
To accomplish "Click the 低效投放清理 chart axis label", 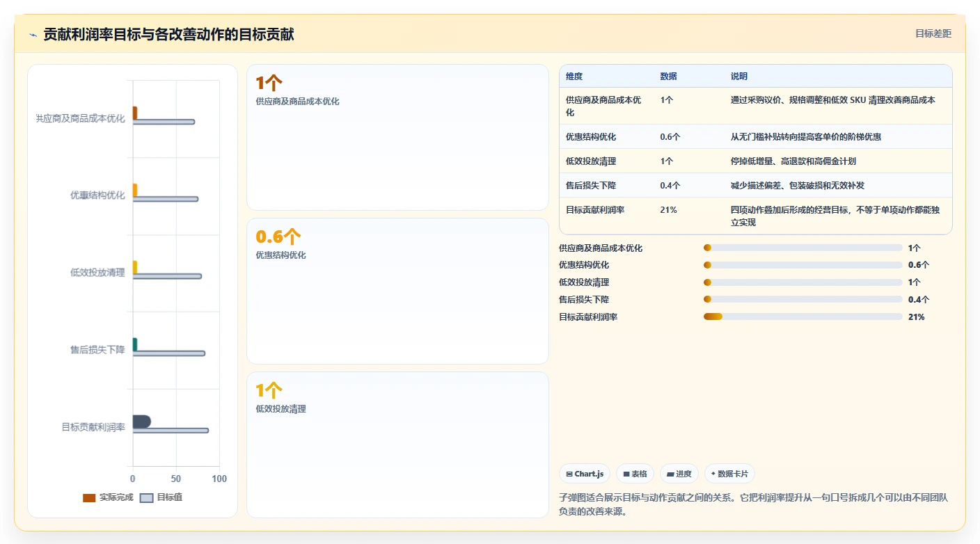I will 97,273.
